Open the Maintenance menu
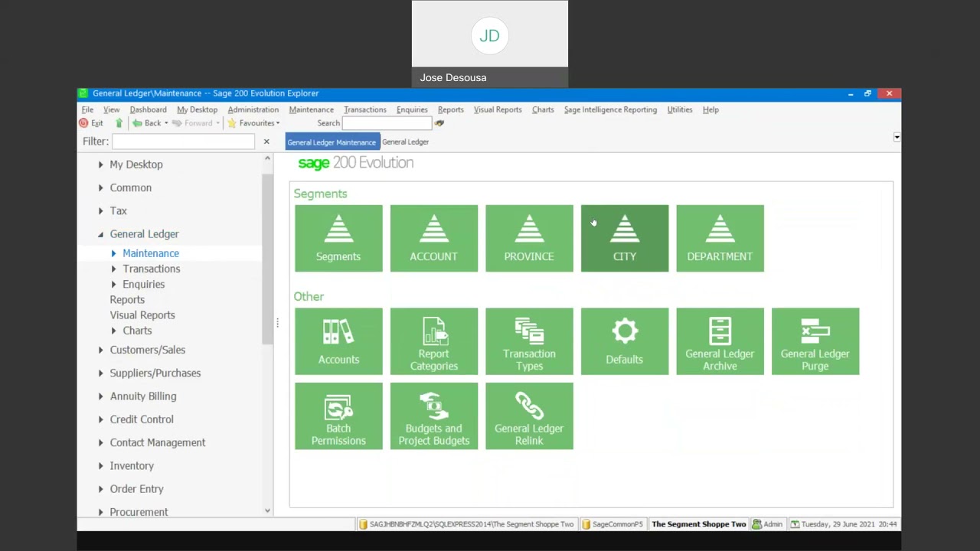 click(311, 109)
